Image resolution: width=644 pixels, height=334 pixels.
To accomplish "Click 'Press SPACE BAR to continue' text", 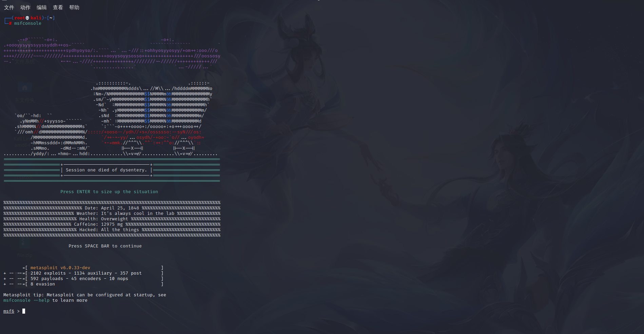I will click(105, 246).
